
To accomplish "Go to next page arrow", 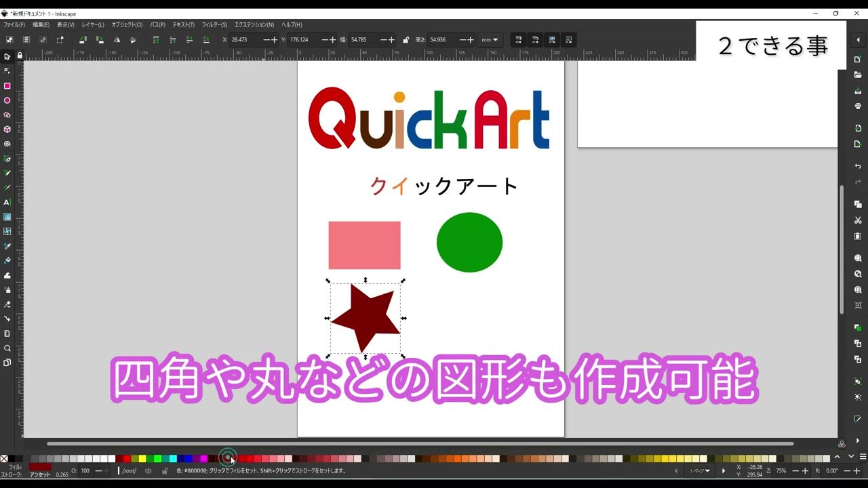I will click(x=724, y=470).
